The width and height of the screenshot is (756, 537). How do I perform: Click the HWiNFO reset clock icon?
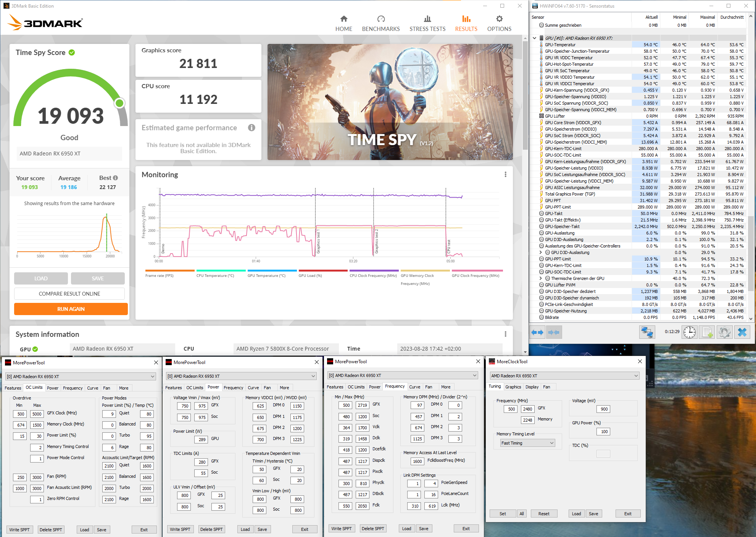pos(689,332)
